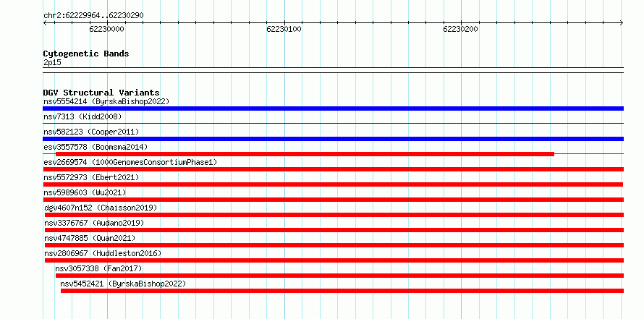Select the 2p15 band label
The height and width of the screenshot is (319, 644).
(52, 62)
